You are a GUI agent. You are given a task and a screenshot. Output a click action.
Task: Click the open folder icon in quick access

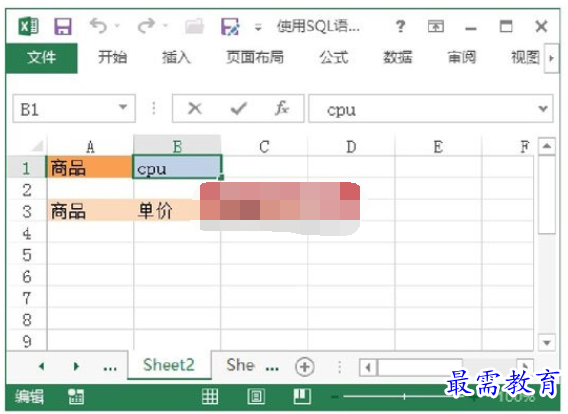(x=194, y=26)
